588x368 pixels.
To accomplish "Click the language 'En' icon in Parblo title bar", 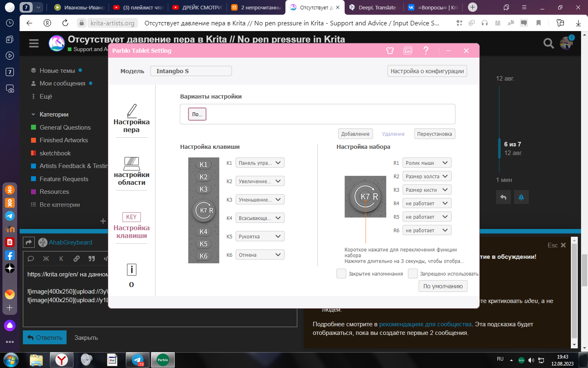I will click(408, 51).
